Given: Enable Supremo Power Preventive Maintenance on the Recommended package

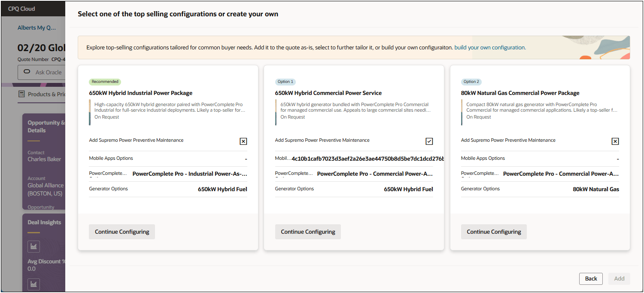Looking at the screenshot, I should coord(243,141).
